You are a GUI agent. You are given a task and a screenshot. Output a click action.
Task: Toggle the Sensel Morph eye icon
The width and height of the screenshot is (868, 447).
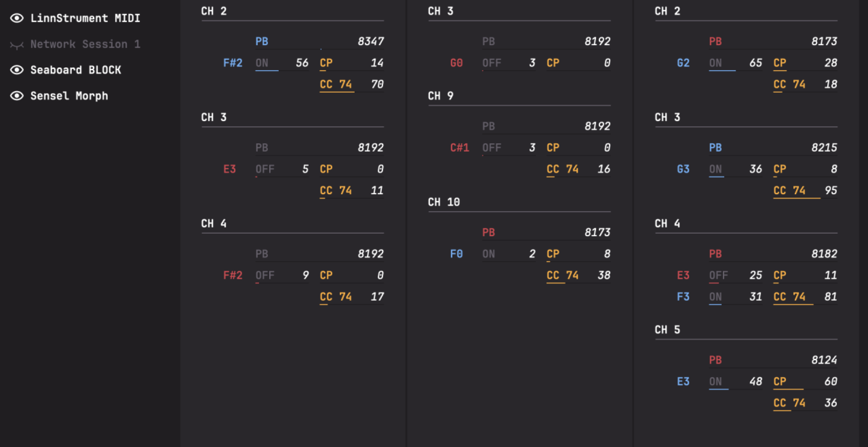click(17, 96)
